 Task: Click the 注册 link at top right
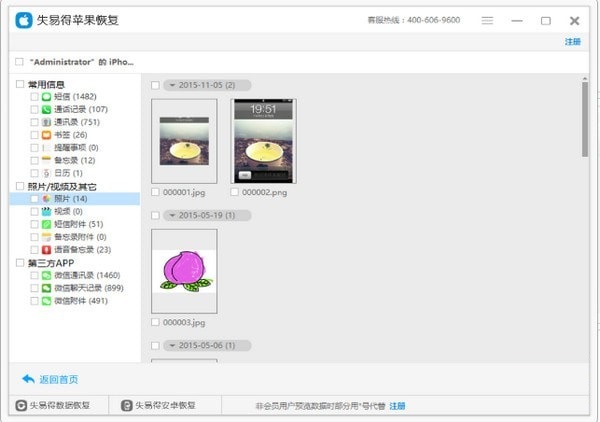(572, 42)
